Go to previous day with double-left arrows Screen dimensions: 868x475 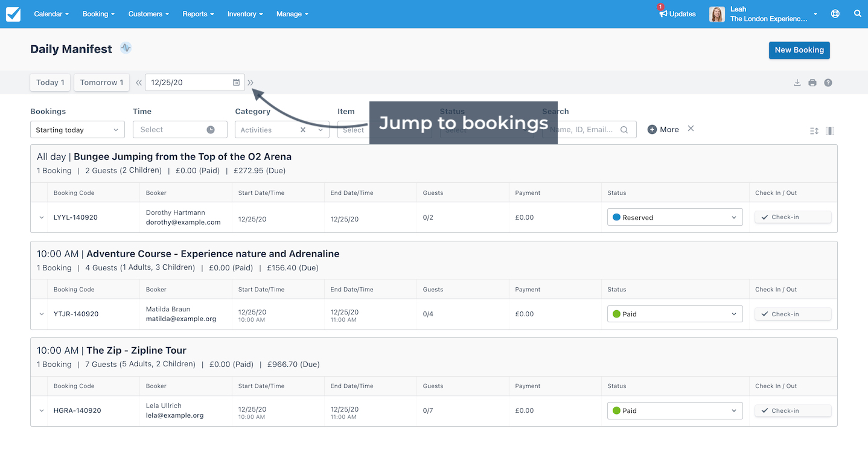pyautogui.click(x=139, y=83)
